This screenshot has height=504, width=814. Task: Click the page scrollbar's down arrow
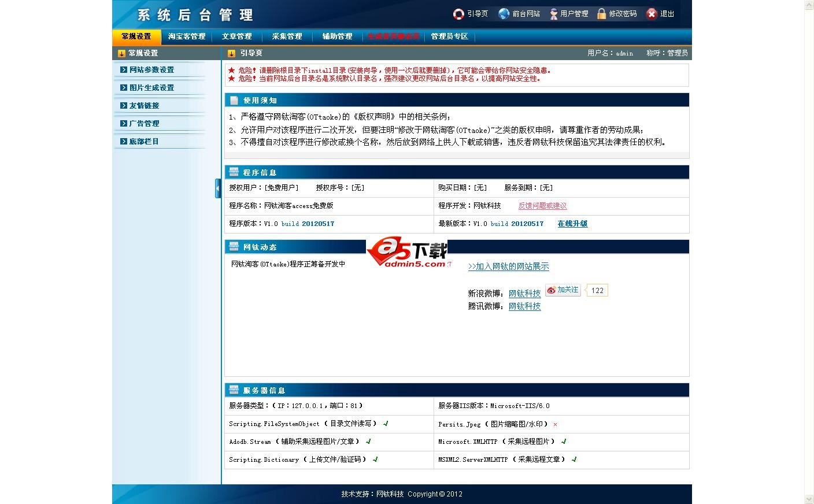point(809,499)
